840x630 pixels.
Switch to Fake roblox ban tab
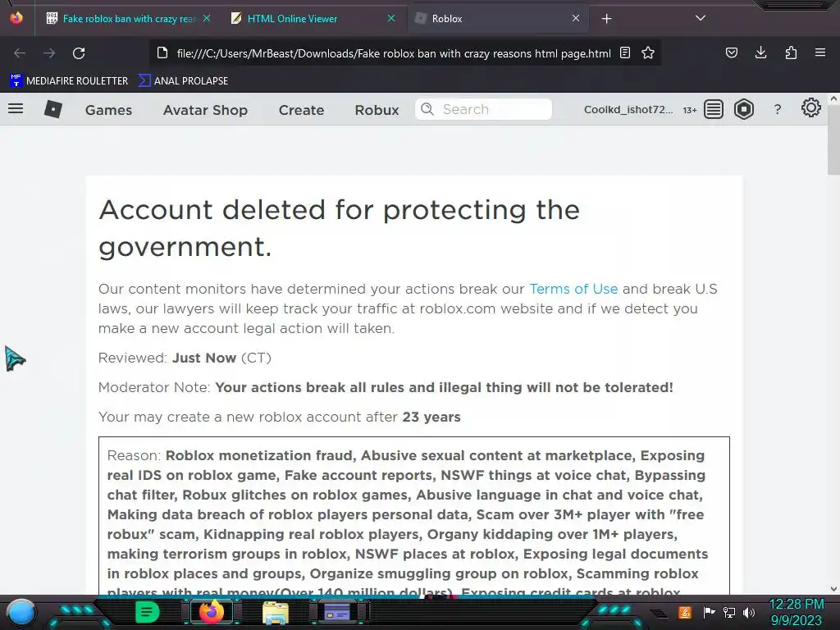point(129,19)
